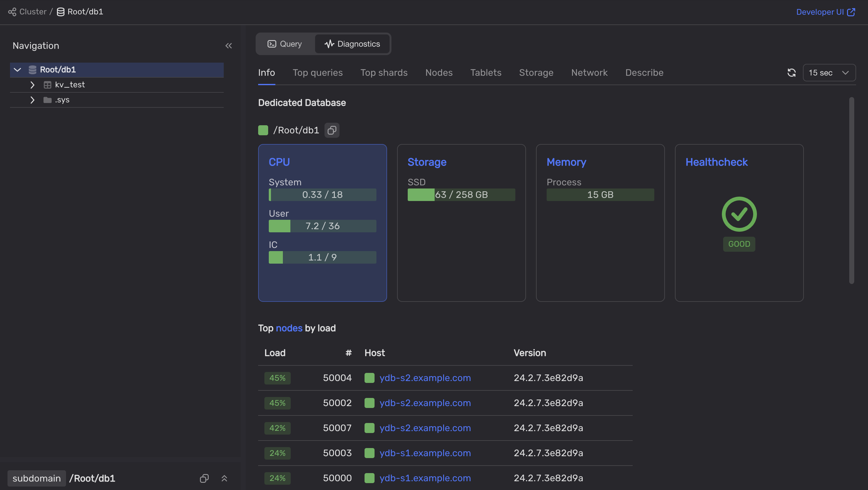This screenshot has width=868, height=490.
Task: Copy the /Root/db1 database path
Action: pyautogui.click(x=332, y=130)
